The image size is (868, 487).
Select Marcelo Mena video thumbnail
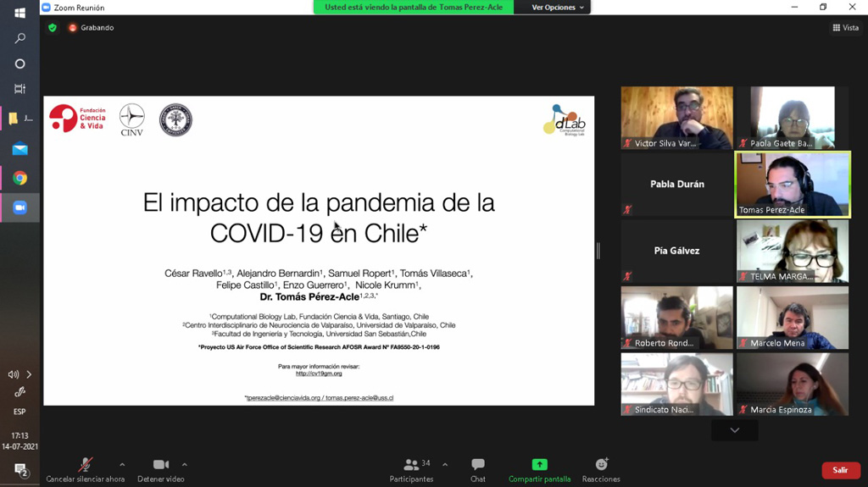pyautogui.click(x=793, y=318)
